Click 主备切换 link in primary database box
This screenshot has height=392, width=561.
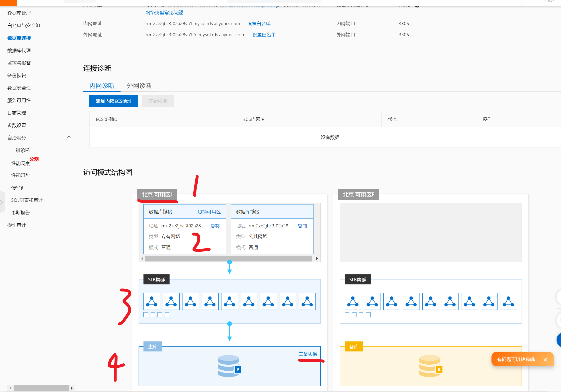pyautogui.click(x=308, y=353)
